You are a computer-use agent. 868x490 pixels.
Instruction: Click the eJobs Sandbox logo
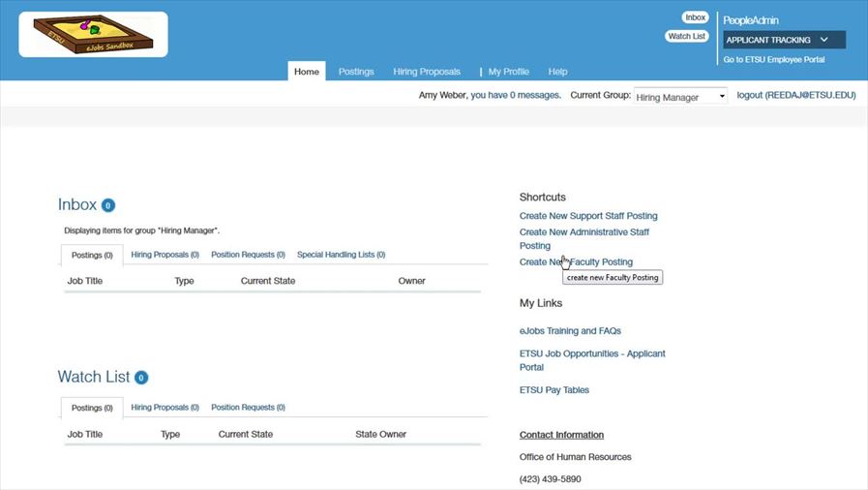pyautogui.click(x=93, y=35)
